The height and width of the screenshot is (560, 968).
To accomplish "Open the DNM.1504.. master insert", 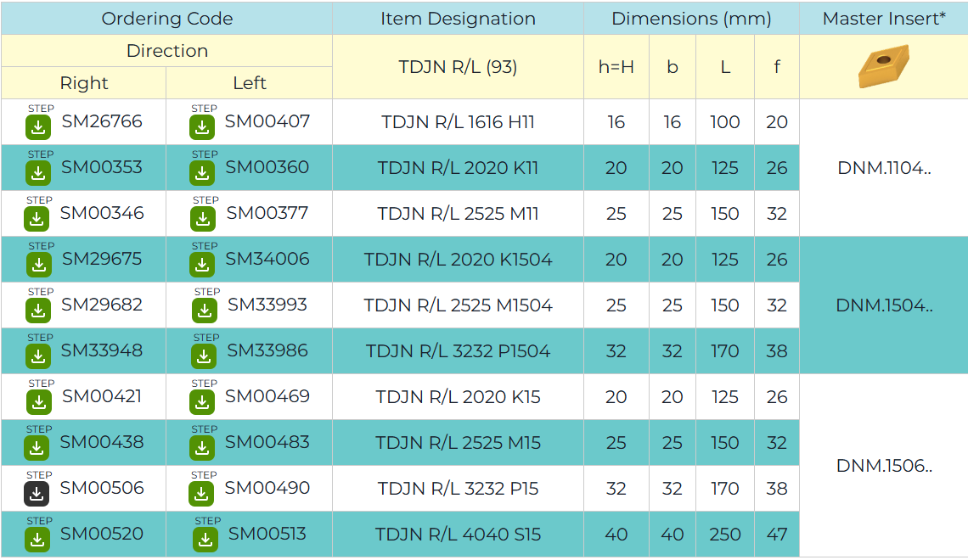I will coord(884,305).
